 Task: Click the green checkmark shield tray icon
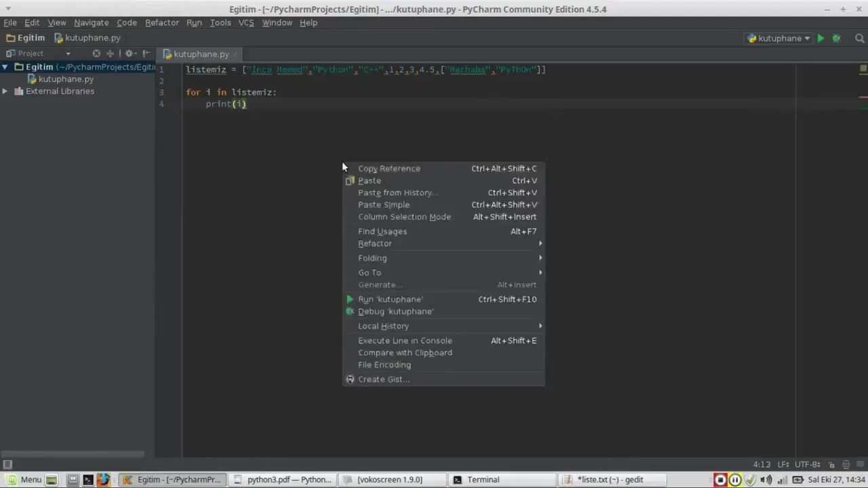750,480
